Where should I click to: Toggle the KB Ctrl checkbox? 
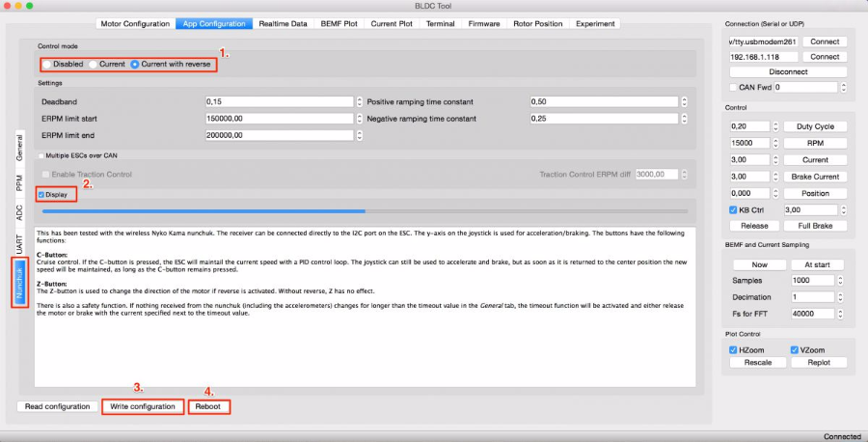click(x=734, y=209)
